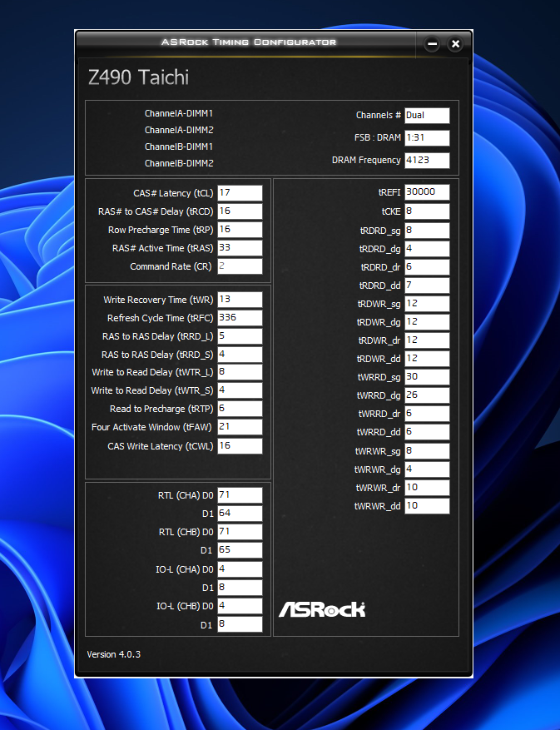Select the tWRRD_dd value field
560x730 pixels.
(x=427, y=431)
